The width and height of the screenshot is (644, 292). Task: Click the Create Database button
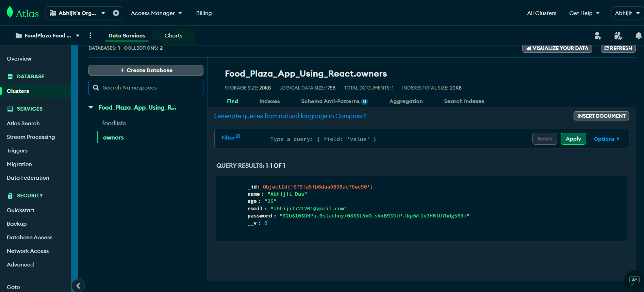point(146,70)
